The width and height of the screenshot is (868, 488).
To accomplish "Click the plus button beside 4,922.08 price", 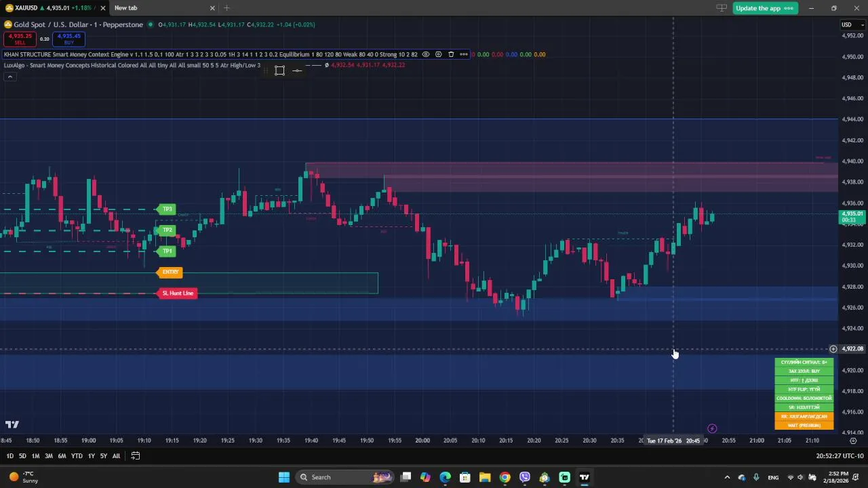I will click(x=833, y=349).
